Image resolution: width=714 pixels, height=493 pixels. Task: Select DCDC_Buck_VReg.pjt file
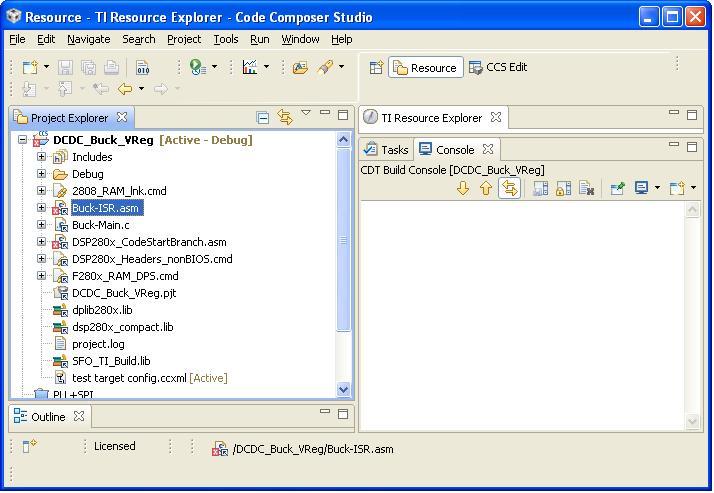pos(124,293)
